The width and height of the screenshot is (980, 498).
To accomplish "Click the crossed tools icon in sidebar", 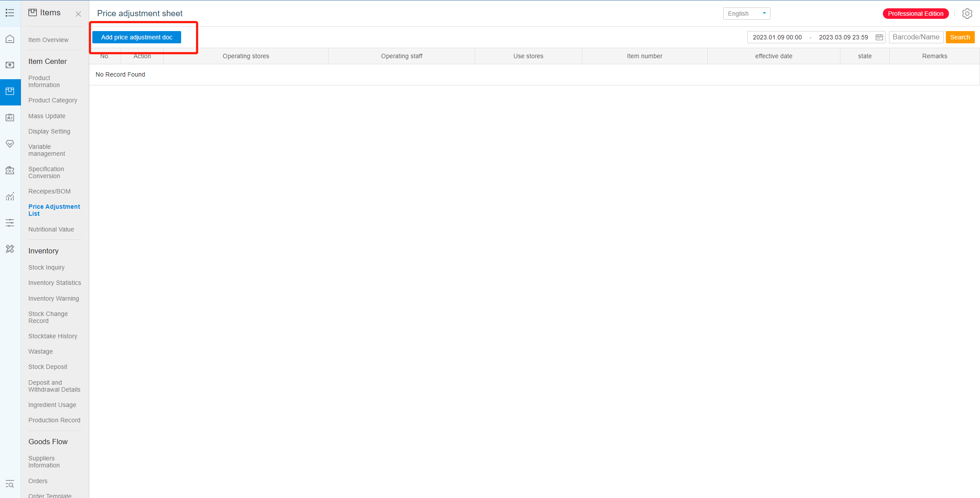I will click(x=10, y=249).
